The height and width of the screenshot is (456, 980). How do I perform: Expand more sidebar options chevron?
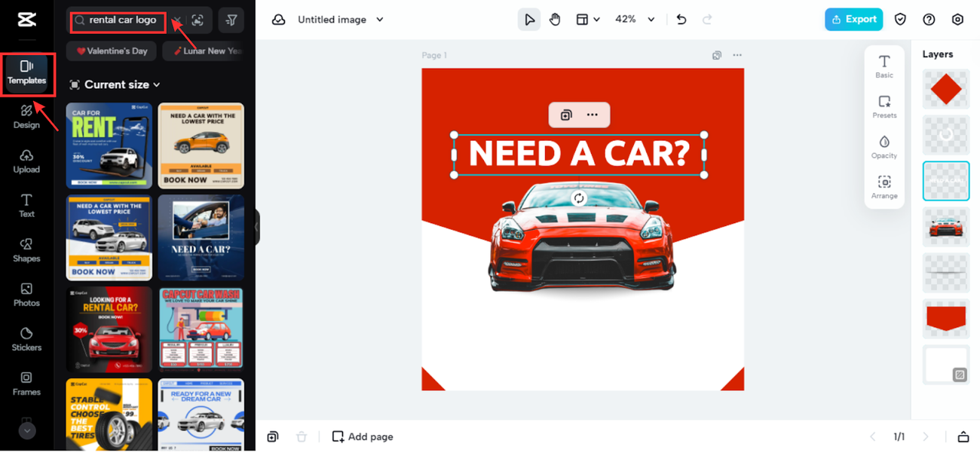[27, 431]
